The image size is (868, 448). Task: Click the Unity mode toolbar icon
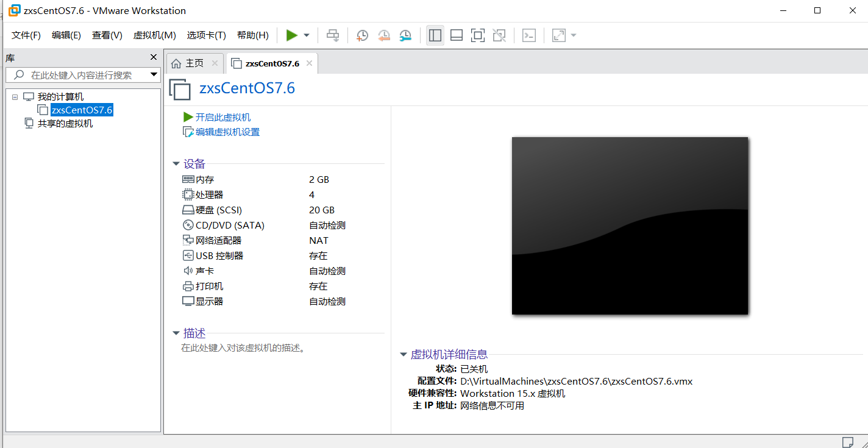click(x=499, y=35)
